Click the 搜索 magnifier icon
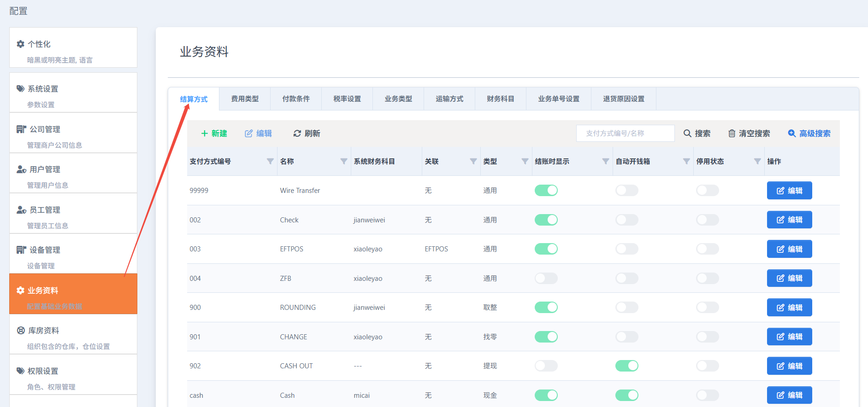The height and width of the screenshot is (407, 868). [687, 134]
